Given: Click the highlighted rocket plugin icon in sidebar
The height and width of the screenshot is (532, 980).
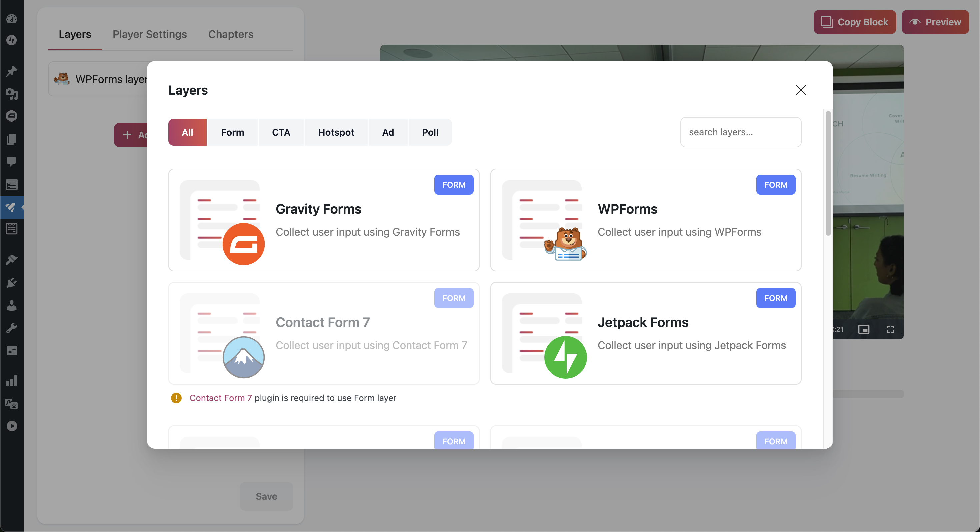Looking at the screenshot, I should click(x=11, y=207).
